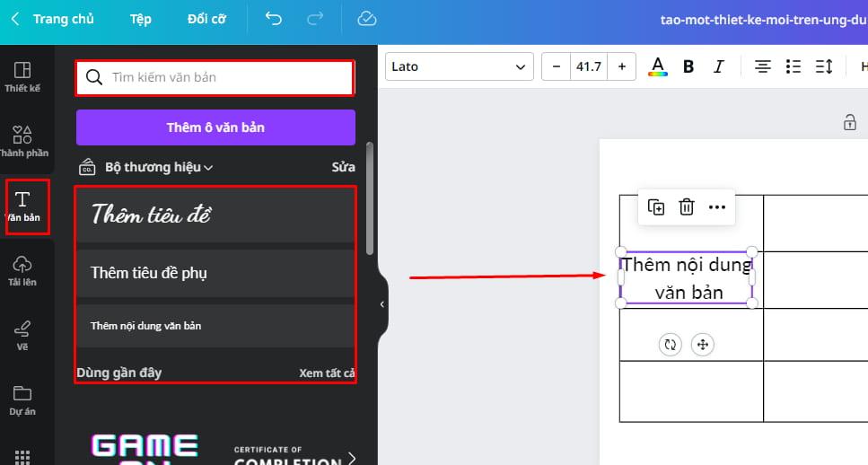Decrease font size with minus button
Image resolution: width=868 pixels, height=465 pixels.
(x=557, y=66)
